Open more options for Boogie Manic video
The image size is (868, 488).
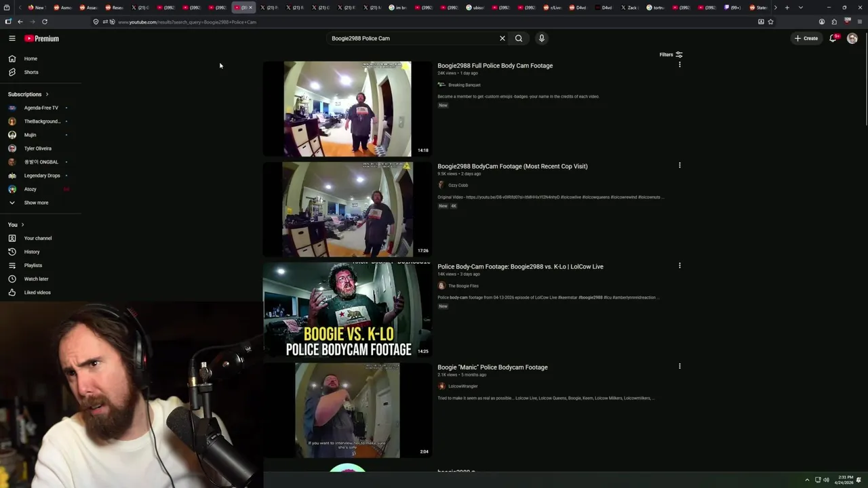[679, 366]
